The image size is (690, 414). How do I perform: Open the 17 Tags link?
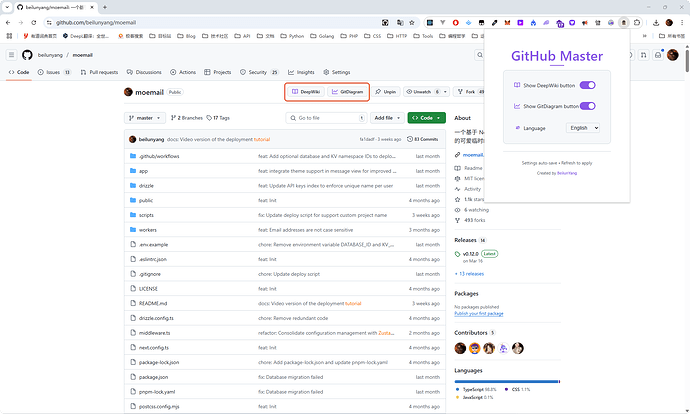pos(218,118)
